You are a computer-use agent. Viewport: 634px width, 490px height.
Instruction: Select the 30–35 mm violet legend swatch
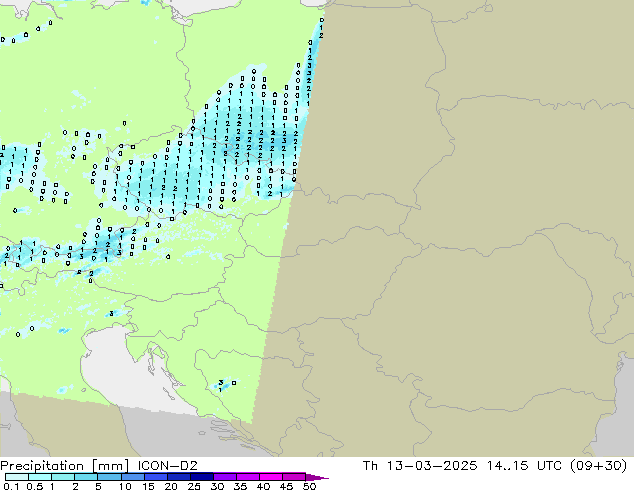tap(224, 477)
